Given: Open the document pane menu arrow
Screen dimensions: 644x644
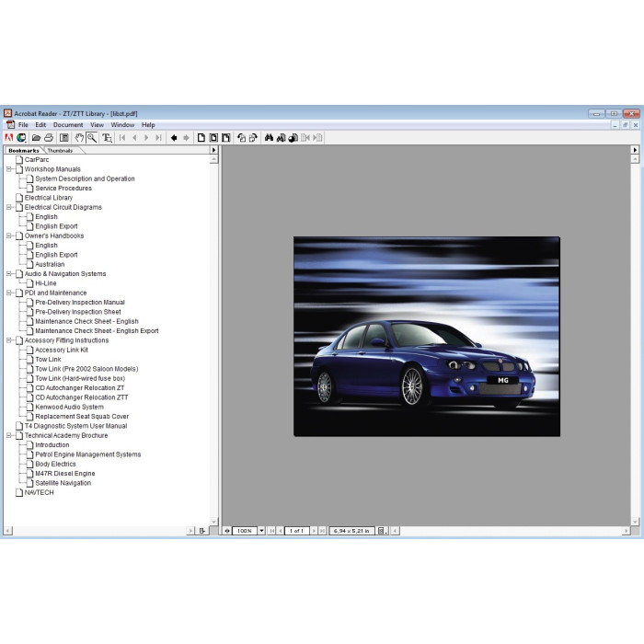Looking at the screenshot, I should (635, 150).
